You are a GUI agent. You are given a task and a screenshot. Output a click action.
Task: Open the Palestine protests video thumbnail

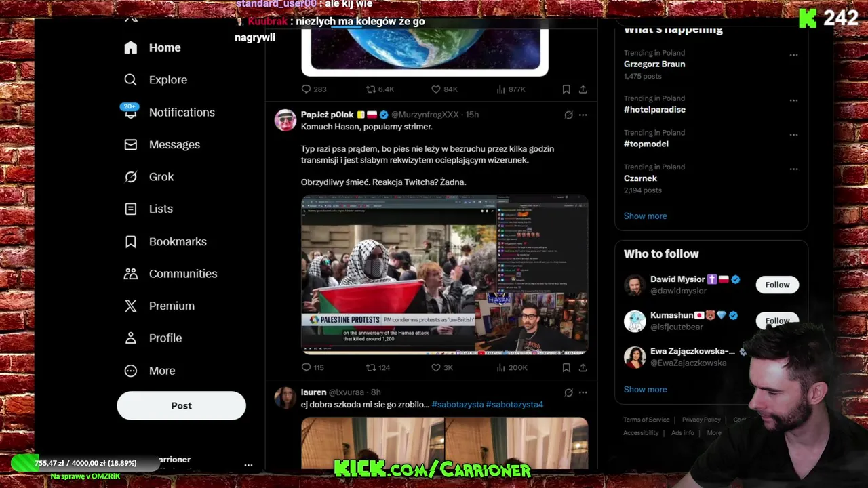pyautogui.click(x=444, y=275)
